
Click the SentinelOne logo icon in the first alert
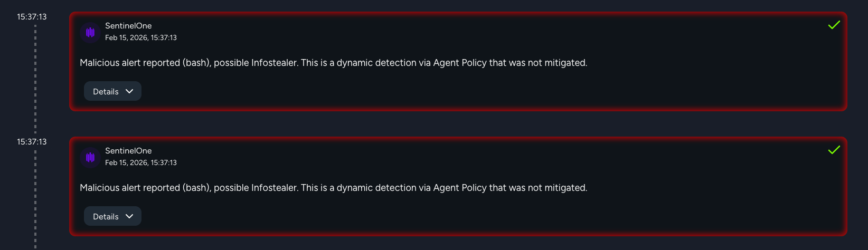[90, 32]
